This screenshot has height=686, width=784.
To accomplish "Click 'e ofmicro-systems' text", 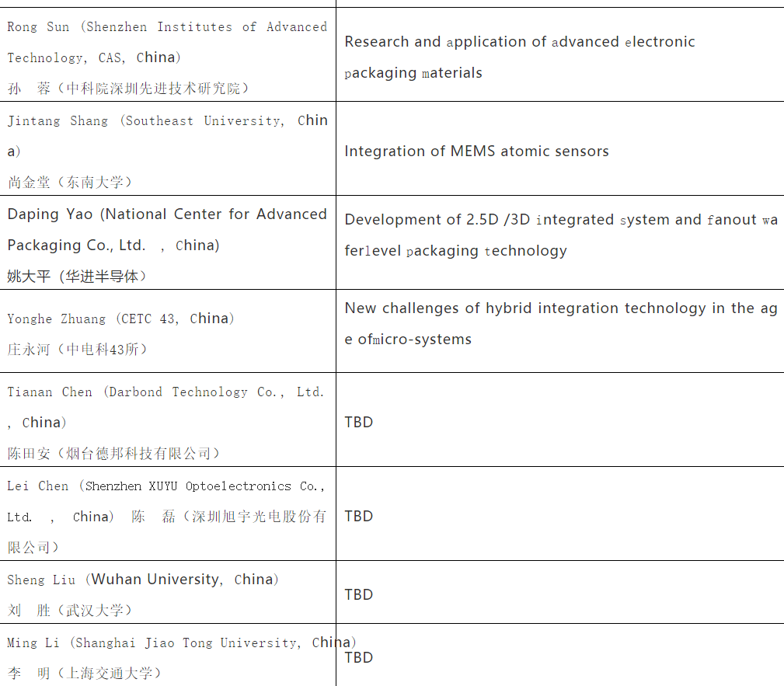I will click(x=408, y=340).
